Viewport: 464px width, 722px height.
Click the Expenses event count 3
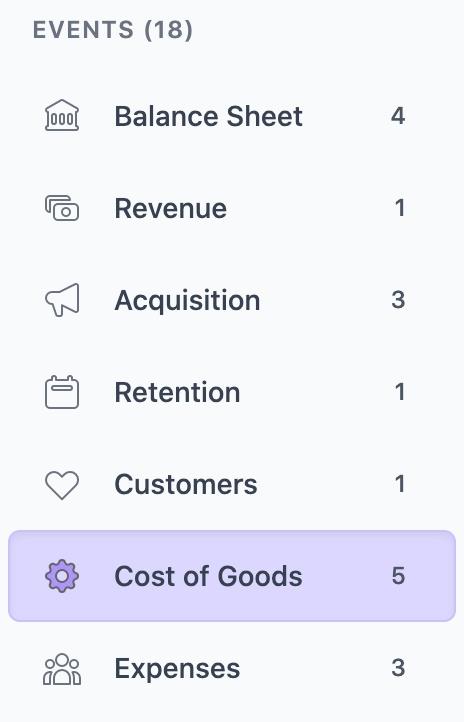tap(398, 668)
